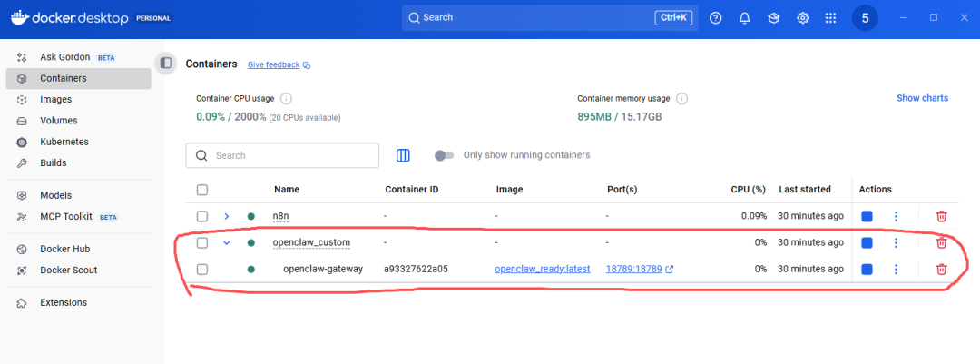The width and height of the screenshot is (980, 364).
Task: Go to Images in the sidebar
Action: pos(55,99)
